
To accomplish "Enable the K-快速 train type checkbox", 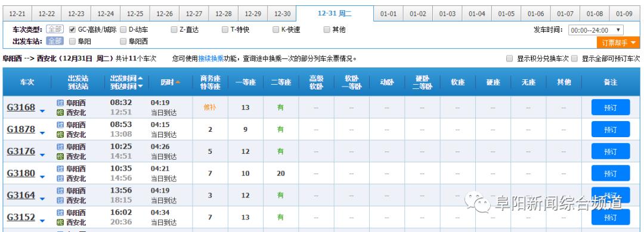I will click(275, 30).
